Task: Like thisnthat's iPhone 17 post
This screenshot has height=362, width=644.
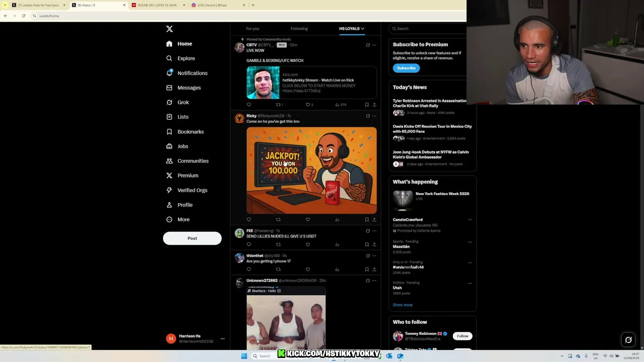Action: pos(308,269)
